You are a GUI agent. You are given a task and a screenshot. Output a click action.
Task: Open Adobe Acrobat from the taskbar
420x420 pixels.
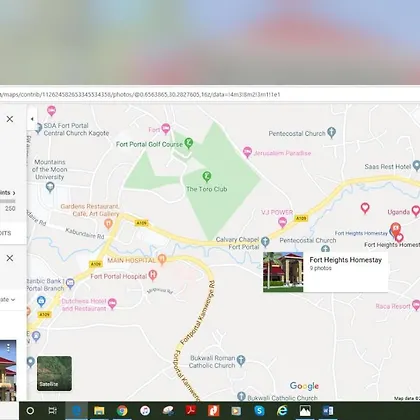pyautogui.click(x=191, y=411)
